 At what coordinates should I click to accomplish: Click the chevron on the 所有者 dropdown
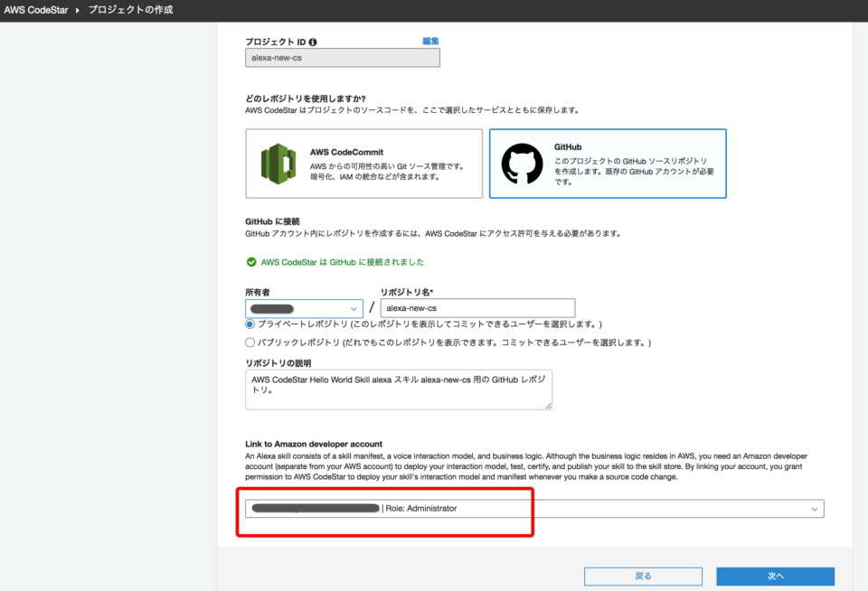point(354,308)
